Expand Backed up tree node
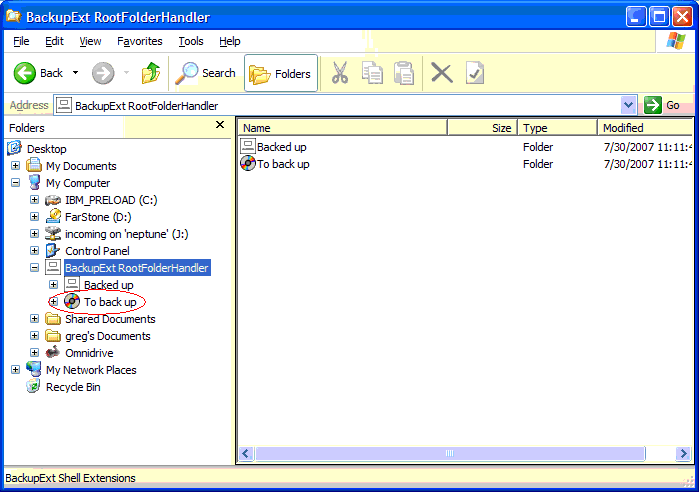Screen dimensions: 699x492 click(53, 284)
